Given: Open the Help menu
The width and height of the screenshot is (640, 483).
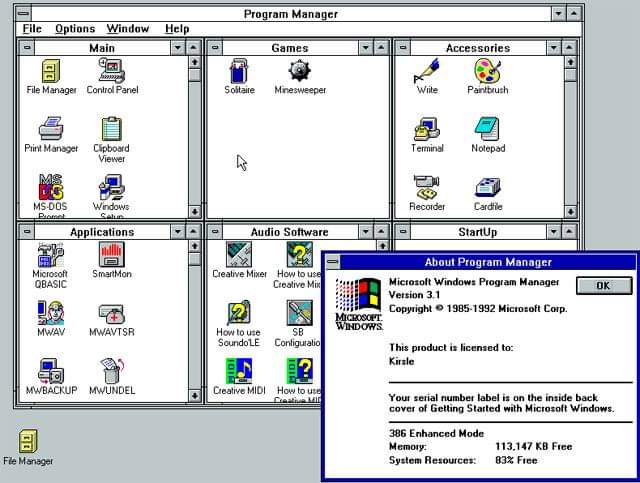Looking at the screenshot, I should [177, 29].
